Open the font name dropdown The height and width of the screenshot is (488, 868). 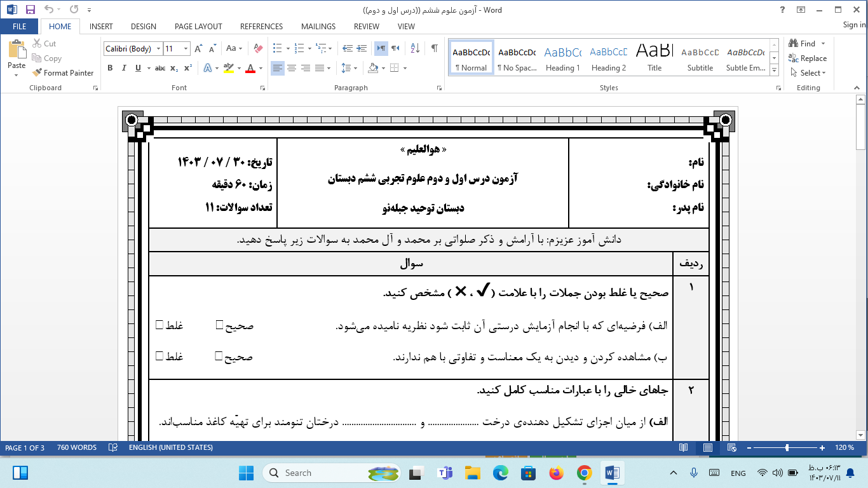[157, 49]
